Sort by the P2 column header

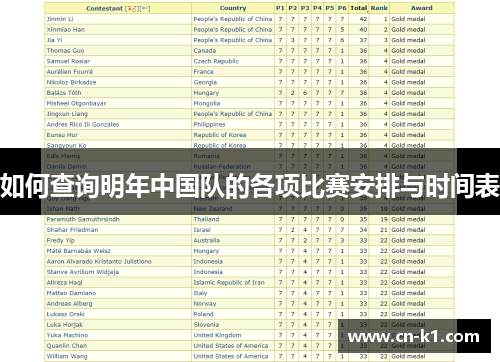292,8
